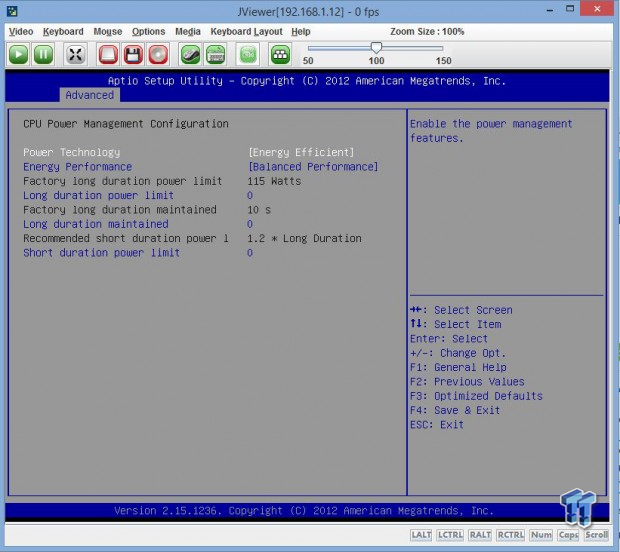Screen dimensions: 620x552
Task: Click the 115 Watts factory limit value
Action: 274,181
